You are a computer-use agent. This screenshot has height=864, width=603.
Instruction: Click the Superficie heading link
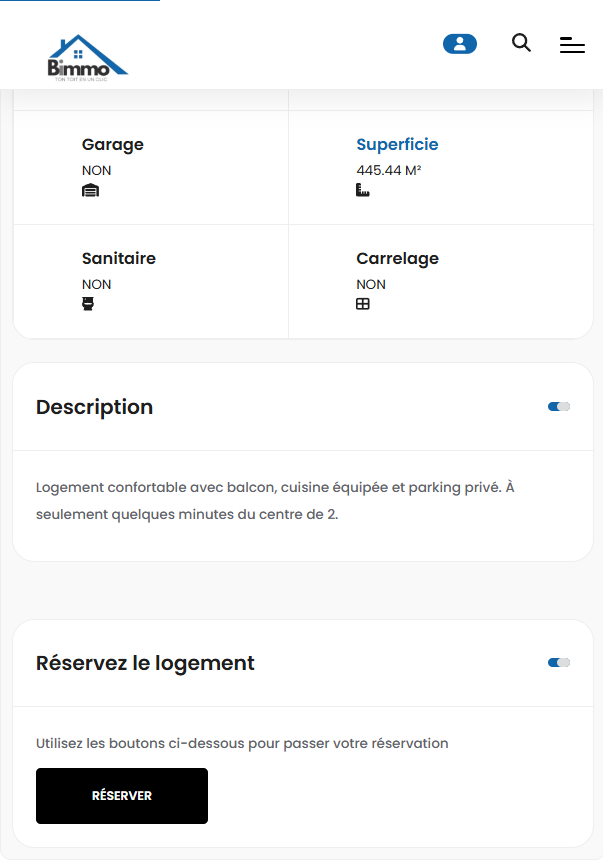397,144
